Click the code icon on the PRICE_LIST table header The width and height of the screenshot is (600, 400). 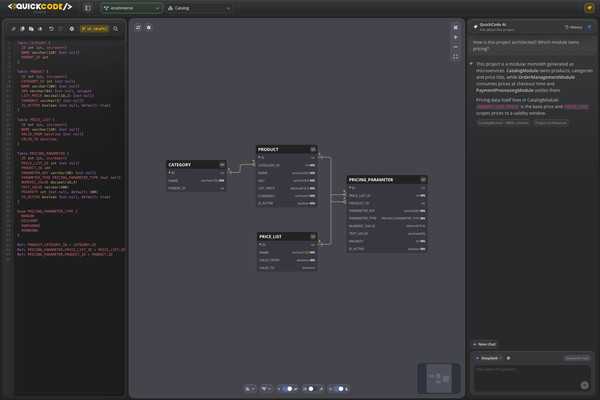[313, 237]
